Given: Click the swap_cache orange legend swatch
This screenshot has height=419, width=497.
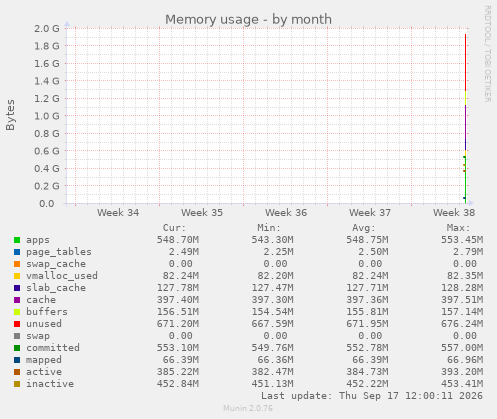Looking at the screenshot, I should click(x=17, y=264).
